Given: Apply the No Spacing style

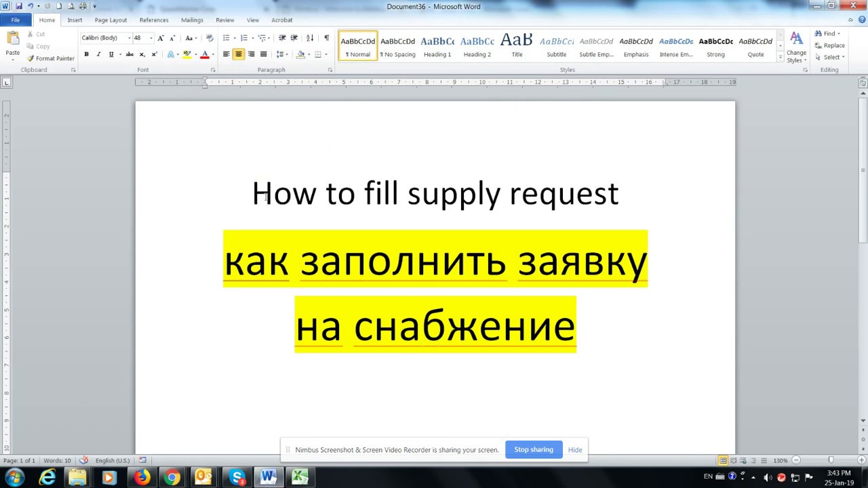Looking at the screenshot, I should pyautogui.click(x=397, y=46).
